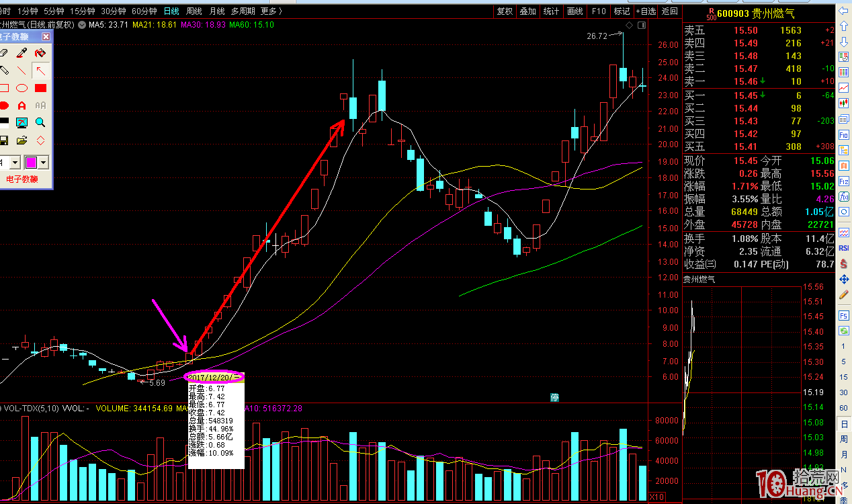Select the hollow ellipse drawing tool

22,88
